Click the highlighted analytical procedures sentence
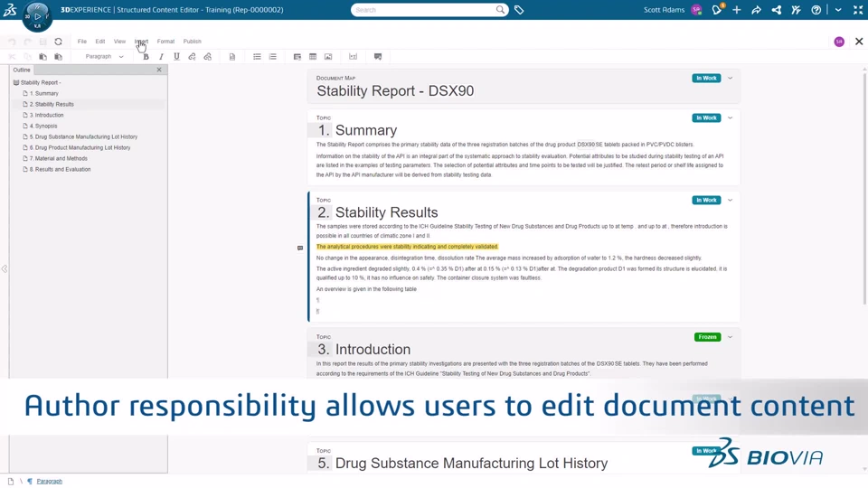868x488 pixels. (408, 247)
